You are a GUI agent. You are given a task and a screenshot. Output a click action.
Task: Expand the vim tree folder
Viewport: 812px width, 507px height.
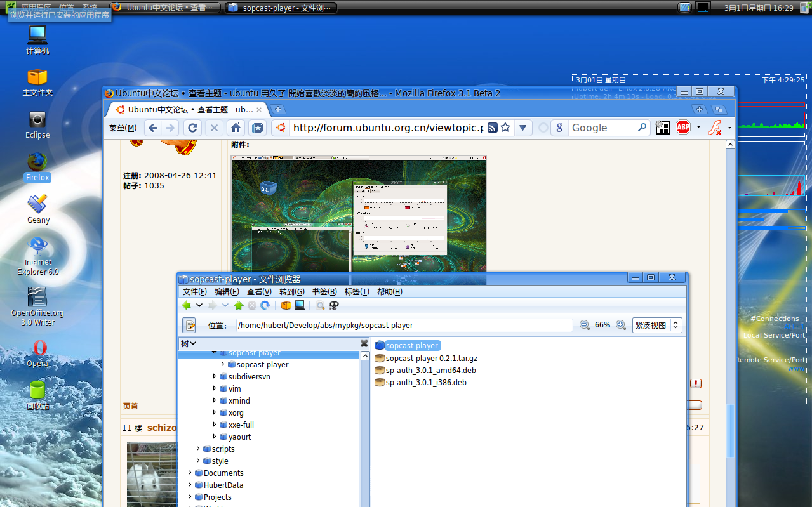pyautogui.click(x=215, y=388)
